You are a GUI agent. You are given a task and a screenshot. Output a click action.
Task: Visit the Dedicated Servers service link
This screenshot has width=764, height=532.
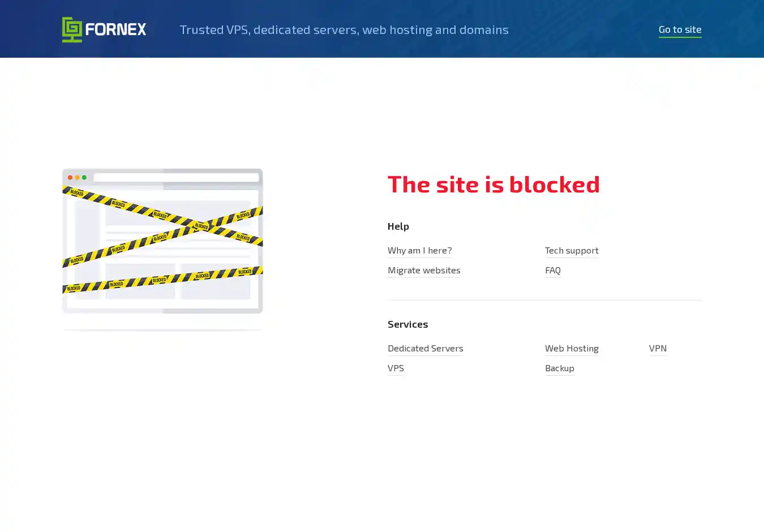[425, 348]
